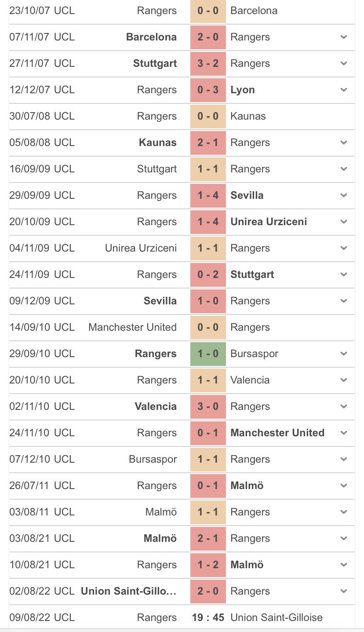Click the Manchester United team label
Viewport: 364px width, 632px height.
(x=132, y=328)
